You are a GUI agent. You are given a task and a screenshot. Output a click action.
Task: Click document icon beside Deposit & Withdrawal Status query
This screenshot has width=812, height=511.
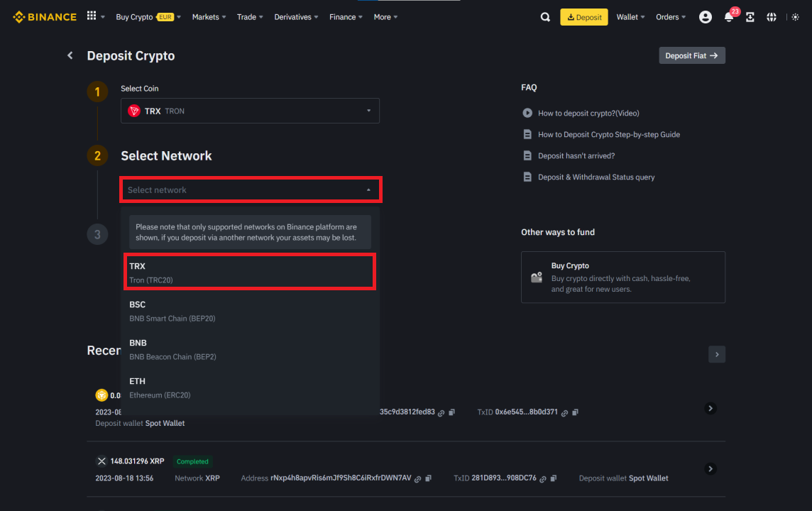[x=527, y=177]
